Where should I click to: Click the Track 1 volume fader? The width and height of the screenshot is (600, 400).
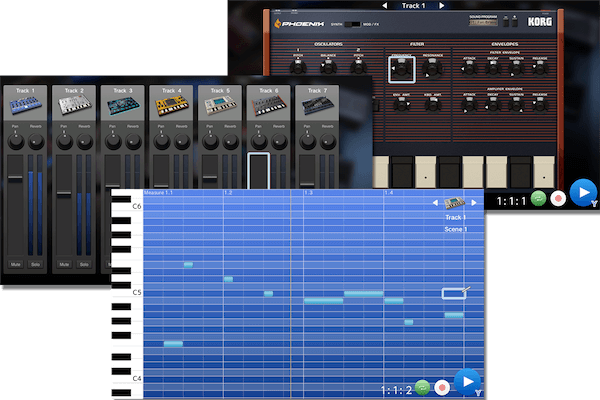click(x=15, y=178)
